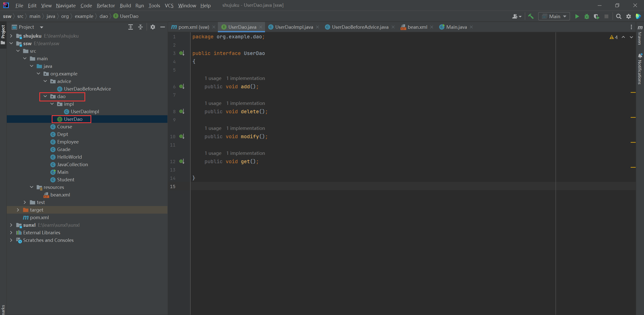Image resolution: width=644 pixels, height=315 pixels.
Task: Open Search Everywhere magnifier icon
Action: click(x=619, y=16)
